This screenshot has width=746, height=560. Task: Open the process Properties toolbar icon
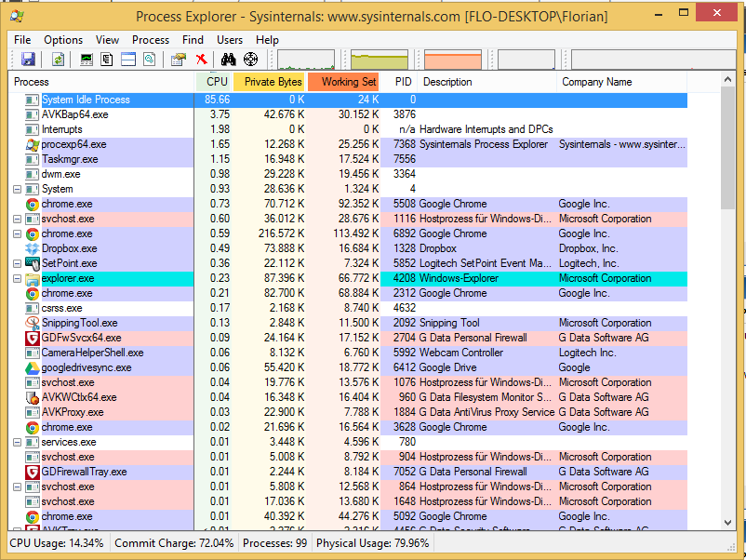point(179,60)
